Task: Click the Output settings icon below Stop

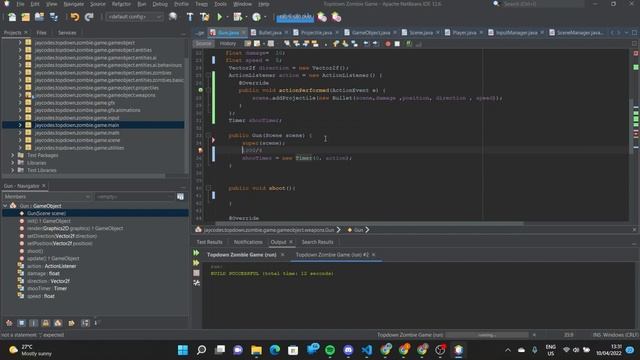Action: pyautogui.click(x=196, y=283)
